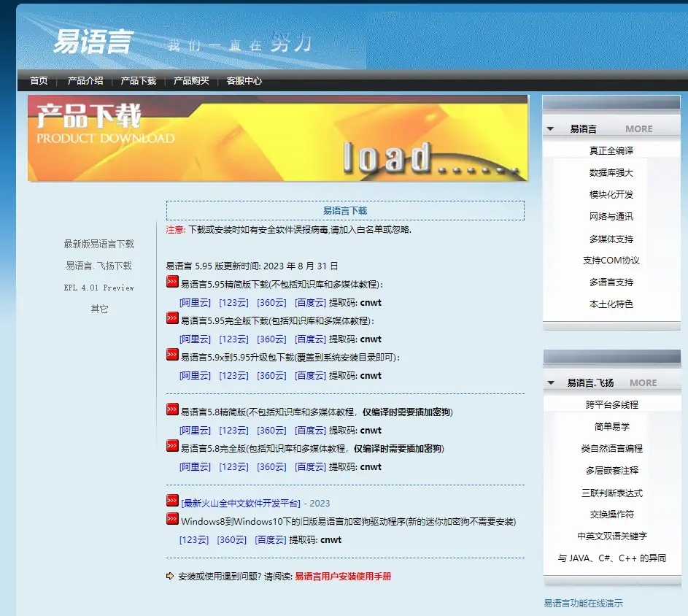688x616 pixels.
Task: Click red arrow icon beside Windows8到Windows10 driver line
Action: pyautogui.click(x=172, y=519)
